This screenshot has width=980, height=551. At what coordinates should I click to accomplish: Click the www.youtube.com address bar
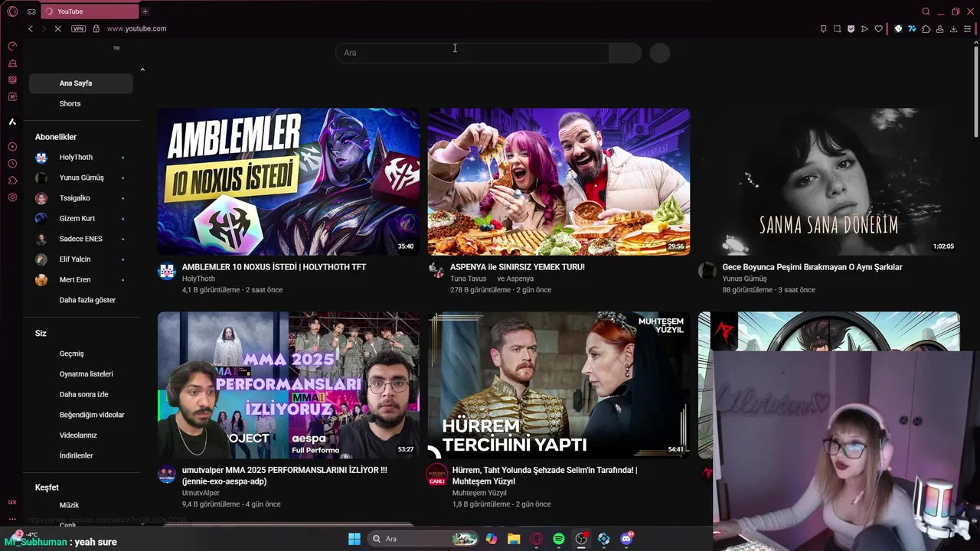[136, 29]
